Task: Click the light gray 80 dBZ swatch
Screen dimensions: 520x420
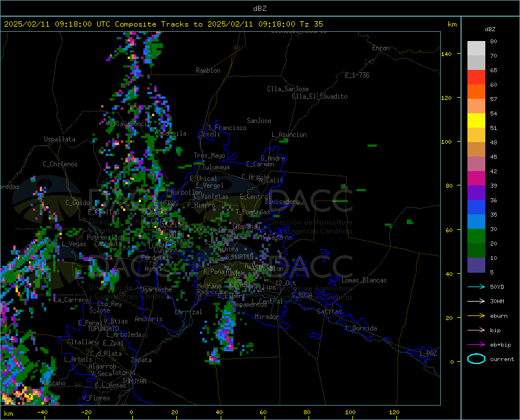Action: pos(476,48)
